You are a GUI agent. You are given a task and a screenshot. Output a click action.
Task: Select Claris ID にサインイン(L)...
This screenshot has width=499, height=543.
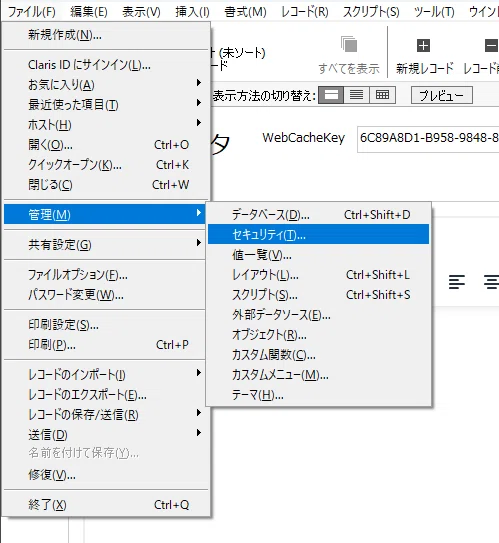(107, 65)
